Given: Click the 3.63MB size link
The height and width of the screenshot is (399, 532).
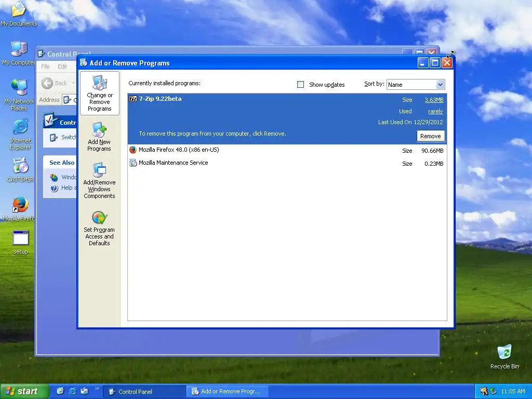Looking at the screenshot, I should pyautogui.click(x=434, y=100).
